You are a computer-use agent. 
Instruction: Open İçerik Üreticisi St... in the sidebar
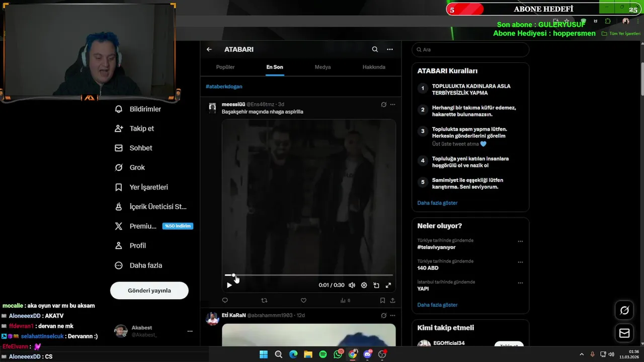click(x=150, y=207)
